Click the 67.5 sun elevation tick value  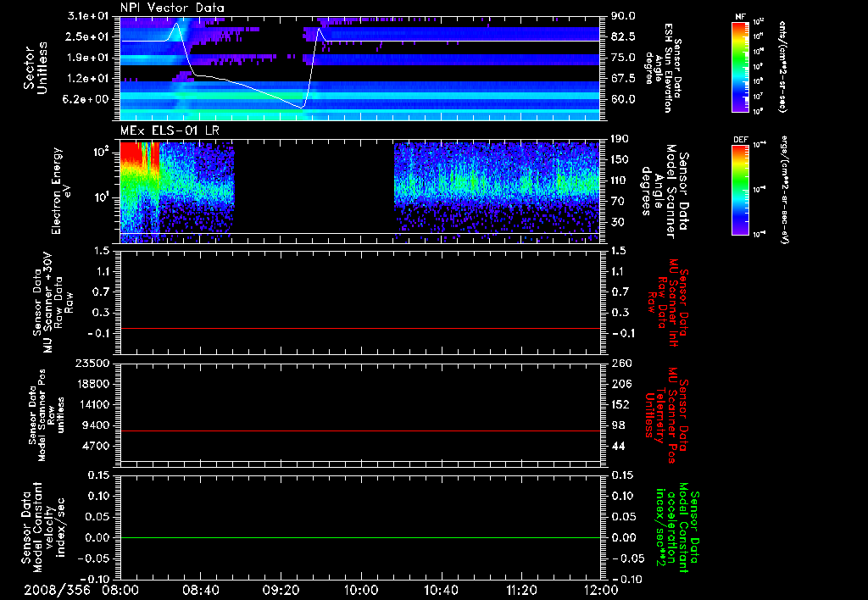(x=623, y=79)
